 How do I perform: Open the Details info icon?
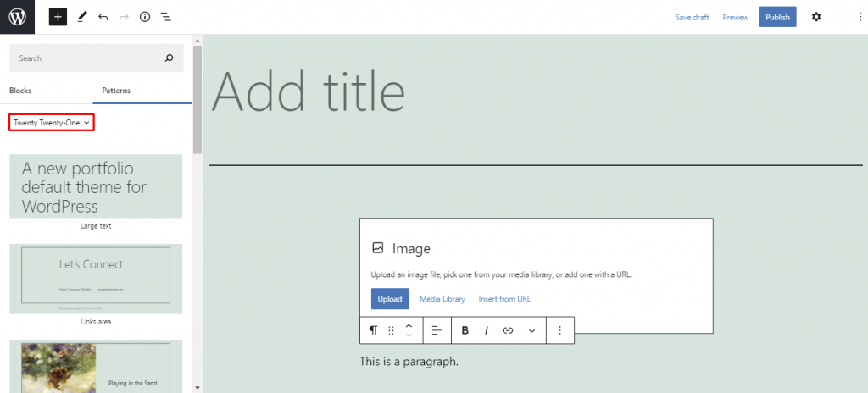pyautogui.click(x=145, y=17)
